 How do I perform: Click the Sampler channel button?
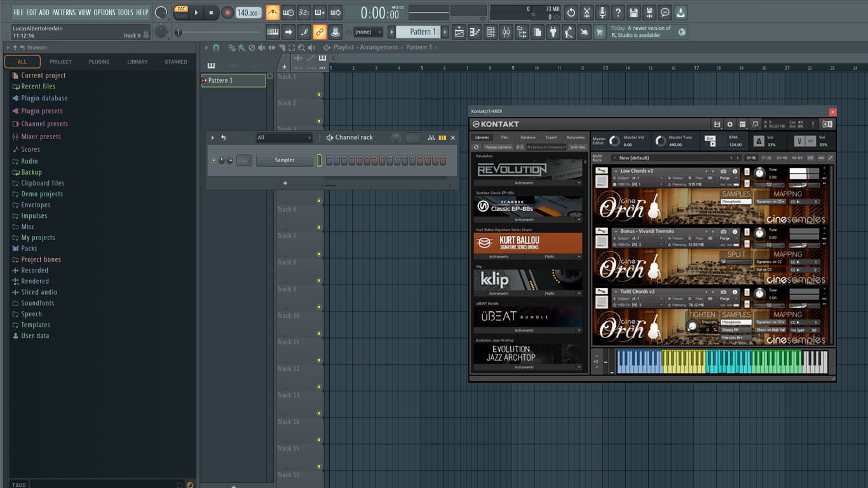pyautogui.click(x=285, y=160)
